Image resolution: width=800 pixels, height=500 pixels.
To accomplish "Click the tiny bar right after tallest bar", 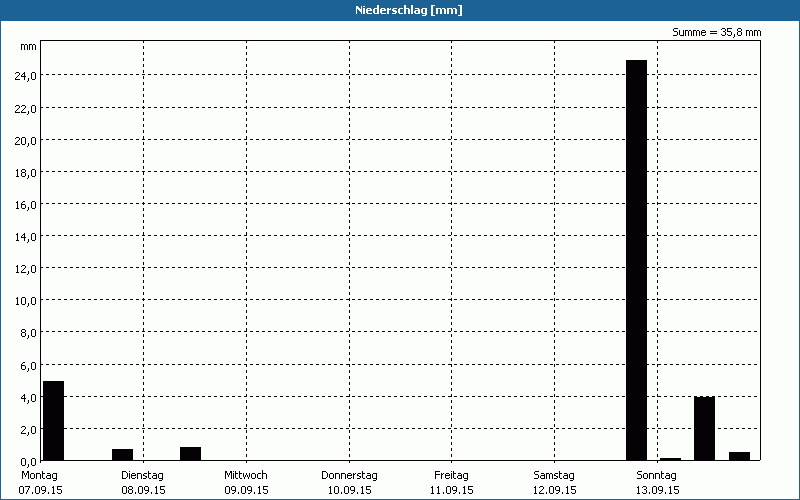I will tap(670, 459).
